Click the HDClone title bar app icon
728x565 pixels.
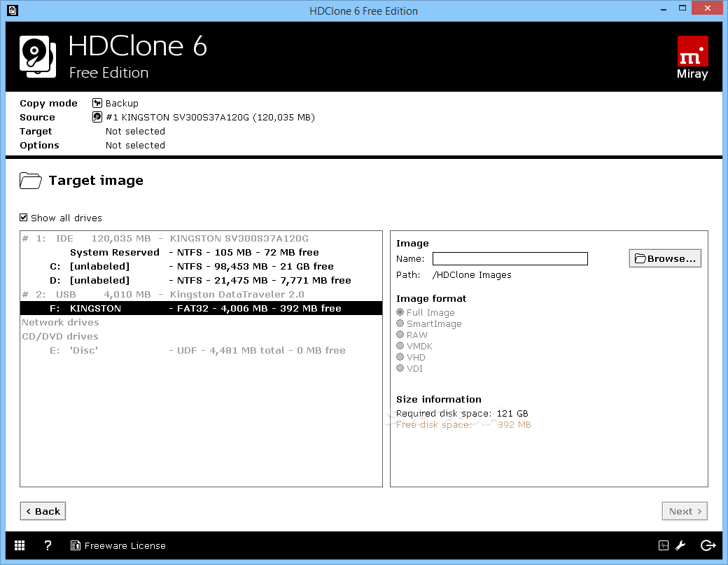(x=13, y=11)
